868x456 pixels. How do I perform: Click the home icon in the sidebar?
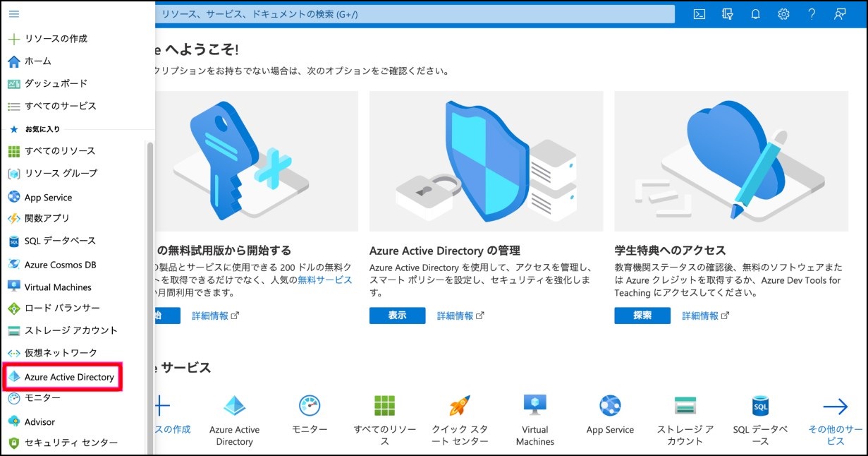(13, 61)
